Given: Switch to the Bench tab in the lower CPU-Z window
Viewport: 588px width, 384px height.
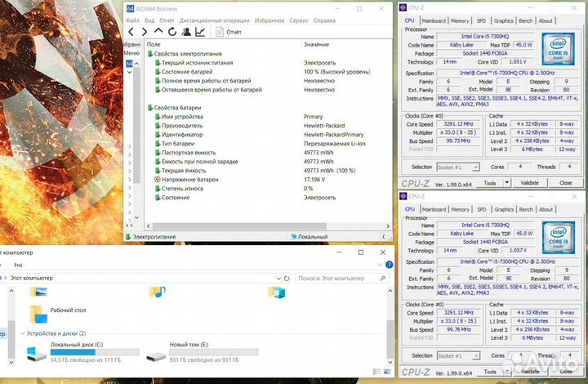Looking at the screenshot, I should click(526, 210).
